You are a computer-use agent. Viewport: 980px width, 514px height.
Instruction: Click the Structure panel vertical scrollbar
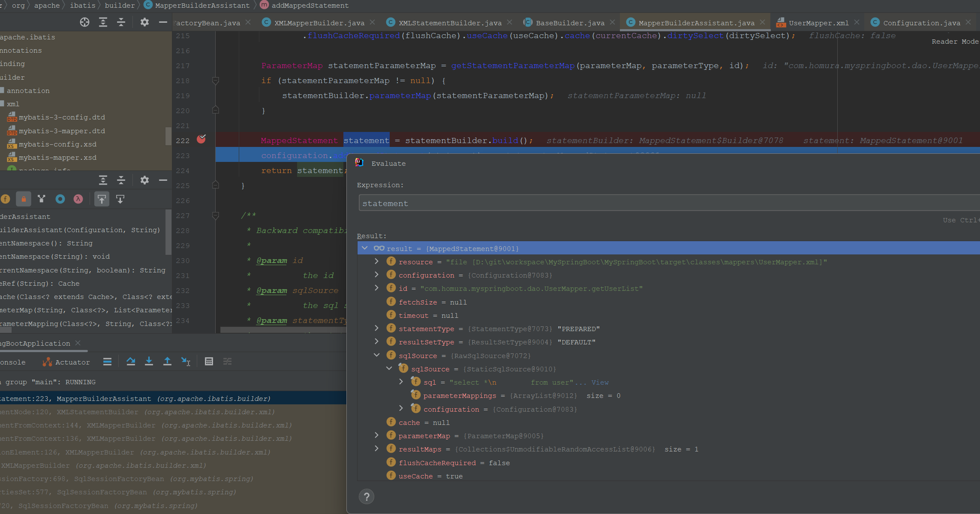coord(168,231)
